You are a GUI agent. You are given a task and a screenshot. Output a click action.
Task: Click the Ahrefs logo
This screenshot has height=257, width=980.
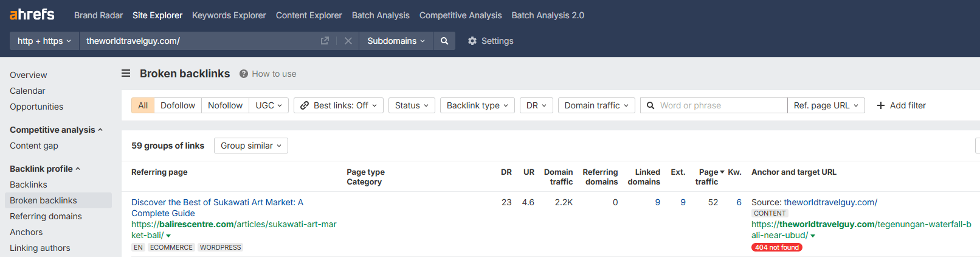point(32,15)
